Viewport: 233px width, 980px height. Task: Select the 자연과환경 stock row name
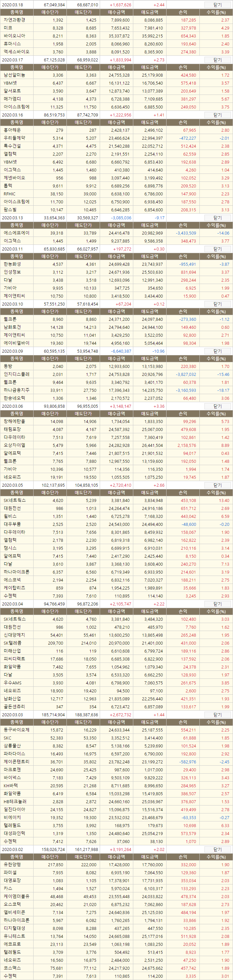[x=15, y=20]
